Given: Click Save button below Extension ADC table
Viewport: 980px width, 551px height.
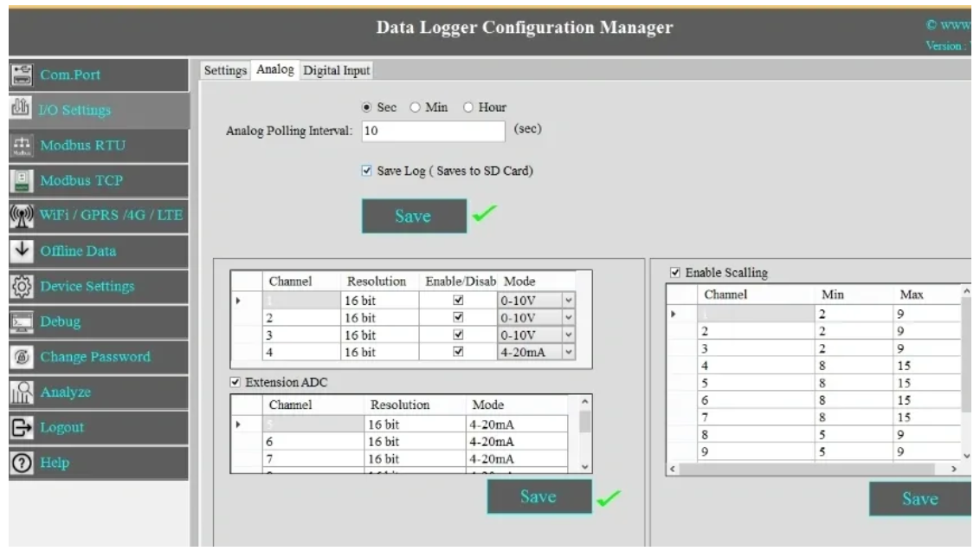Looking at the screenshot, I should coord(538,496).
